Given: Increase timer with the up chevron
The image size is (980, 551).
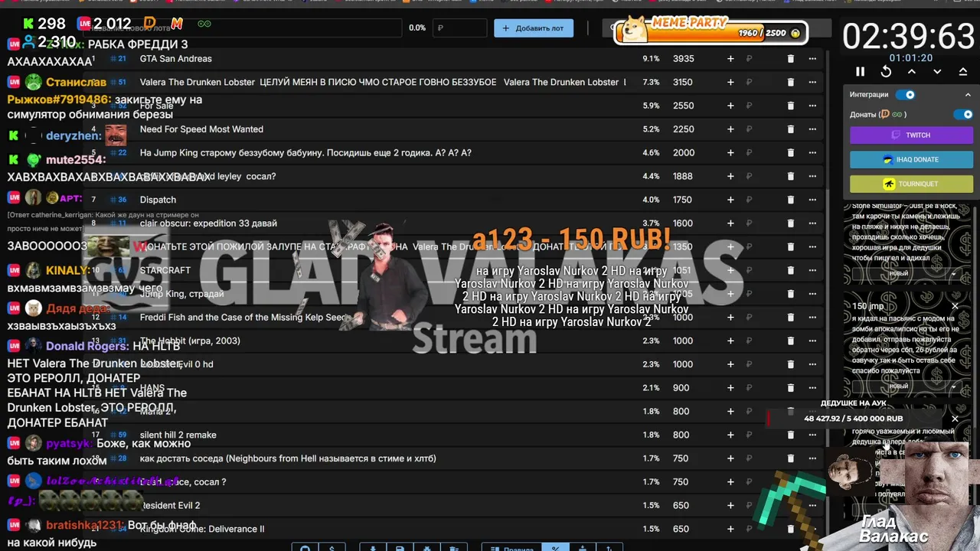Looking at the screenshot, I should coord(911,71).
